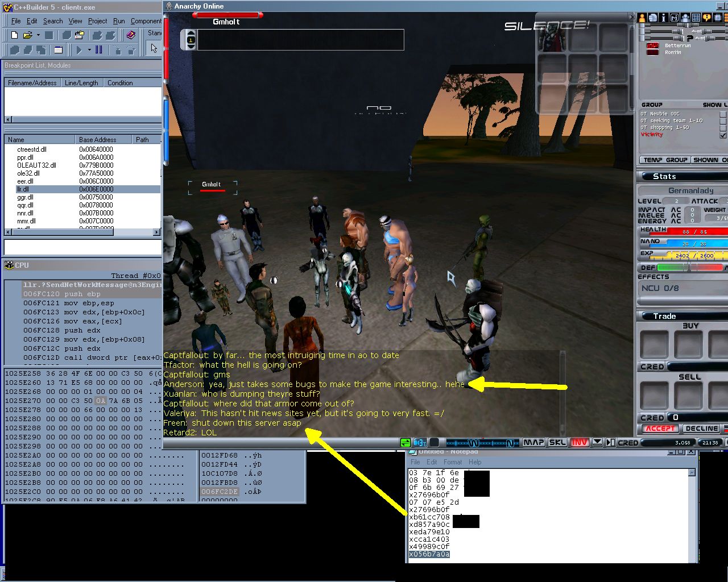Click the modules list horizontal scrollbar right arrow
This screenshot has width=728, height=582.
(157, 232)
